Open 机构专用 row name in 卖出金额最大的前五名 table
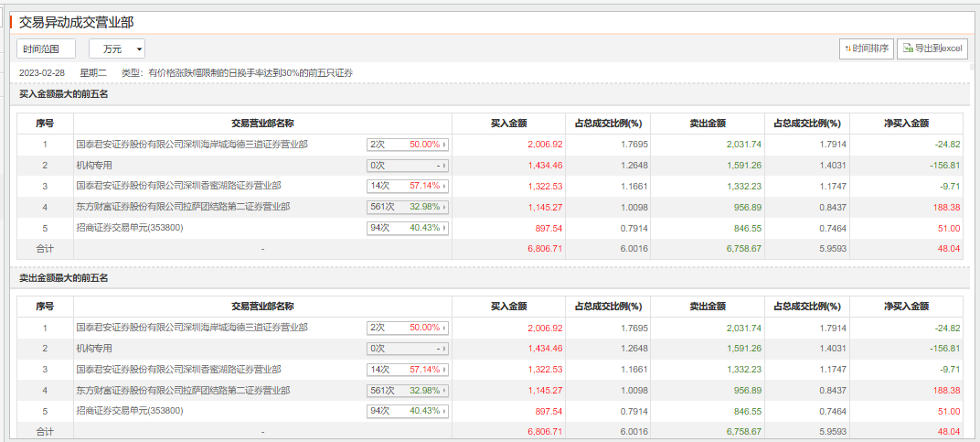This screenshot has height=442, width=980. [x=94, y=348]
